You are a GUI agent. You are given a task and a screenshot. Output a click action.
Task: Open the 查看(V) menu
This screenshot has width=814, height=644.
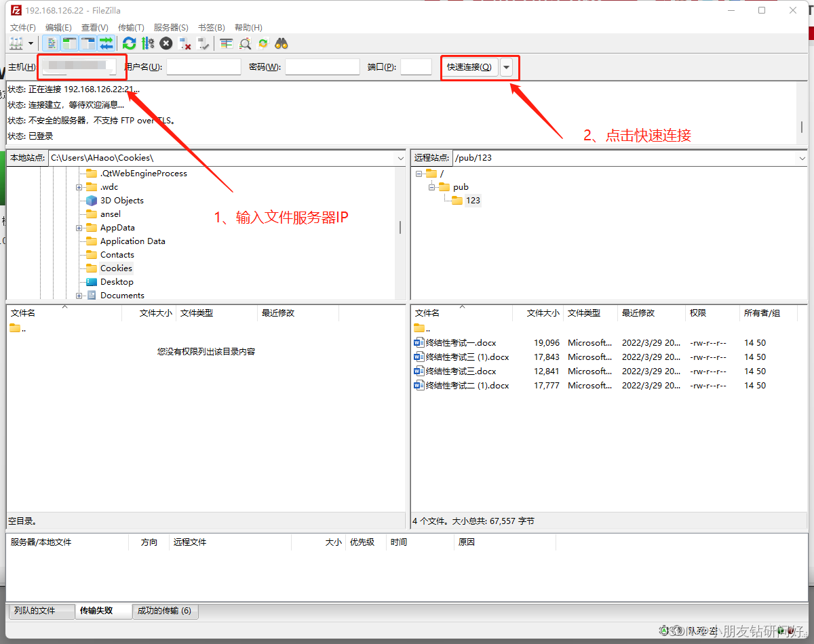click(x=94, y=27)
